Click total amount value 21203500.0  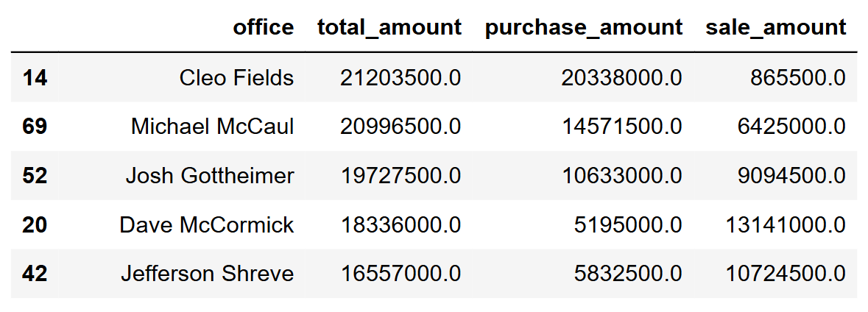pos(401,77)
